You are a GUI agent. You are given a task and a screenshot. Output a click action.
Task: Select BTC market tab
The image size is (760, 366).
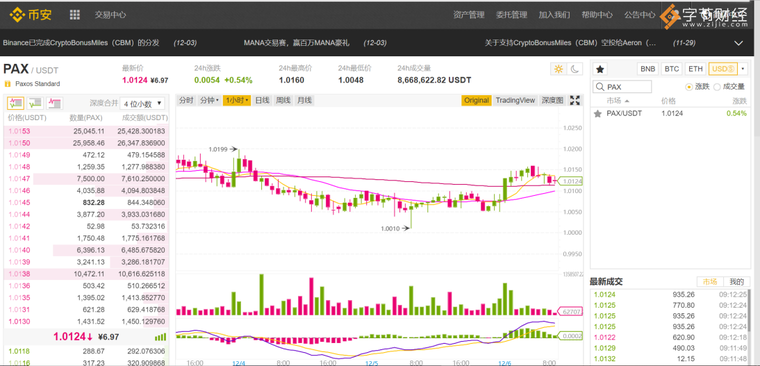671,69
